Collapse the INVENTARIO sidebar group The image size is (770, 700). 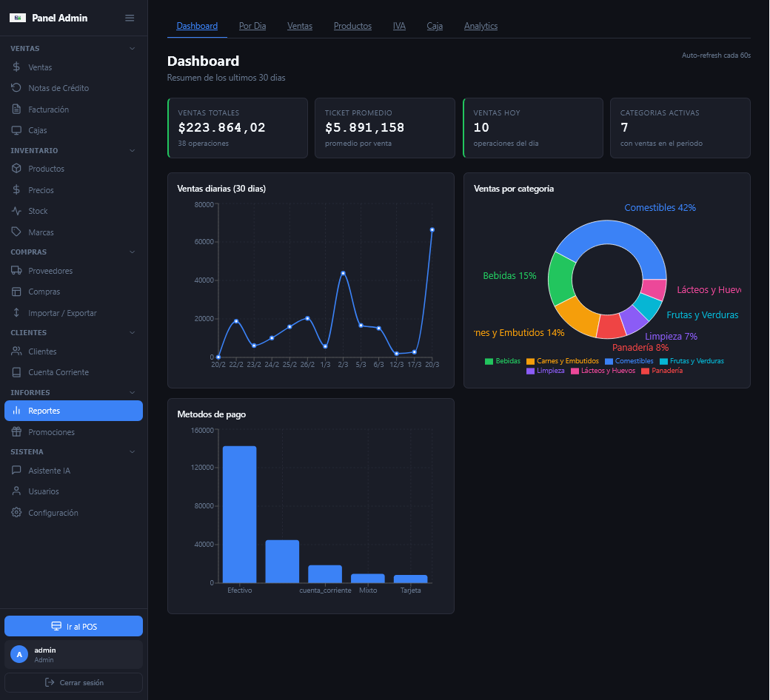point(132,150)
